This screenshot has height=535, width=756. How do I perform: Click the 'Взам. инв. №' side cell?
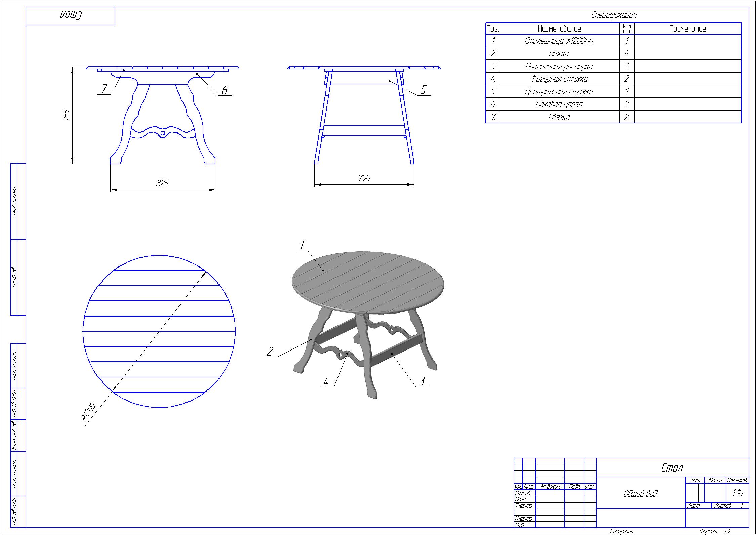[14, 436]
